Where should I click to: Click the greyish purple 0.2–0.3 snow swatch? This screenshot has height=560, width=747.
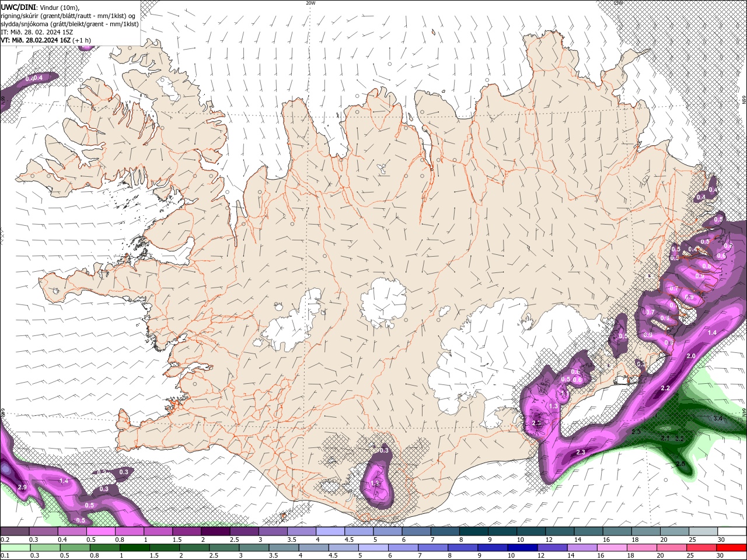coord(15,531)
